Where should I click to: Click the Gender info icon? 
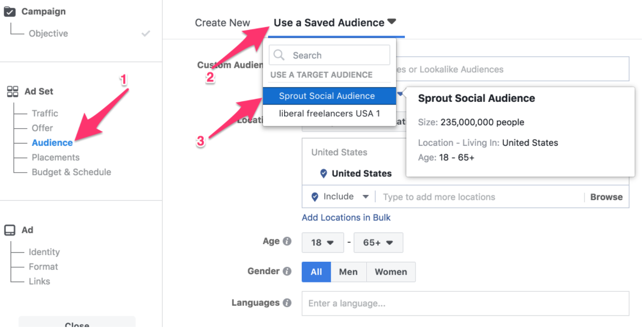pos(288,271)
